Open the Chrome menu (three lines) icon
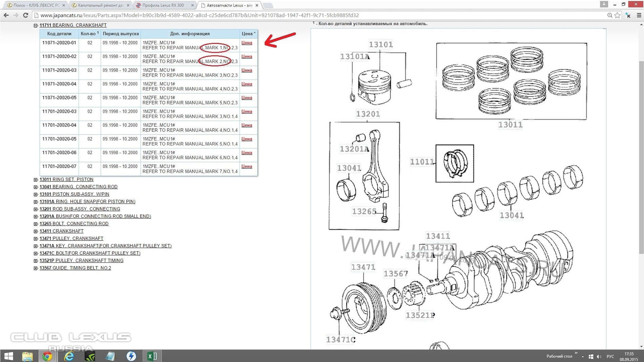 tap(639, 15)
